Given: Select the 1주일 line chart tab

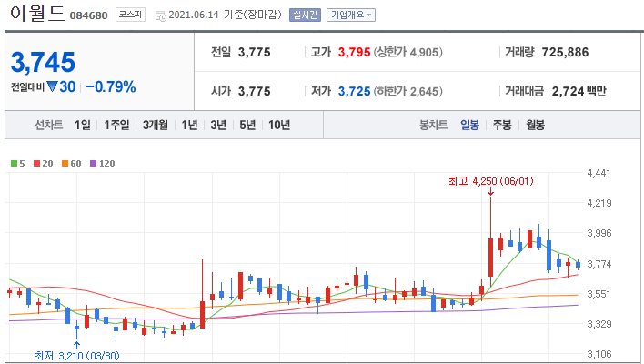Looking at the screenshot, I should pos(116,125).
